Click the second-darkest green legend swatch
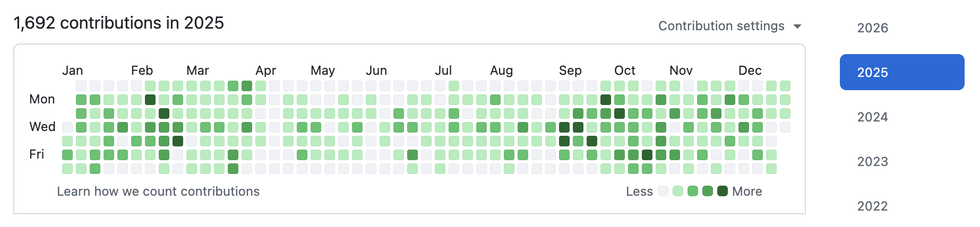Screen dimensions: 980x227 (x=708, y=191)
